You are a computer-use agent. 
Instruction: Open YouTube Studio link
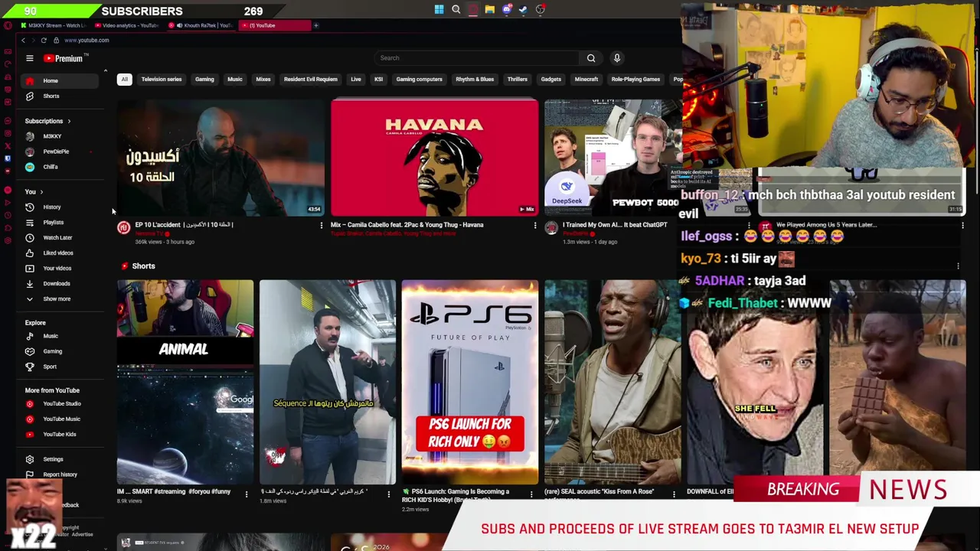[x=62, y=403]
